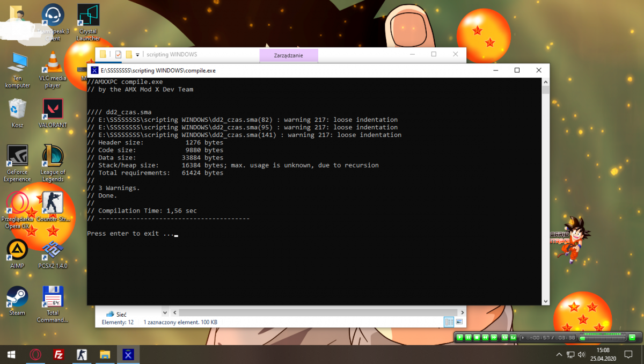Launch the Counter-Strike desktop shortcut
The height and width of the screenshot is (364, 644).
coord(53,207)
